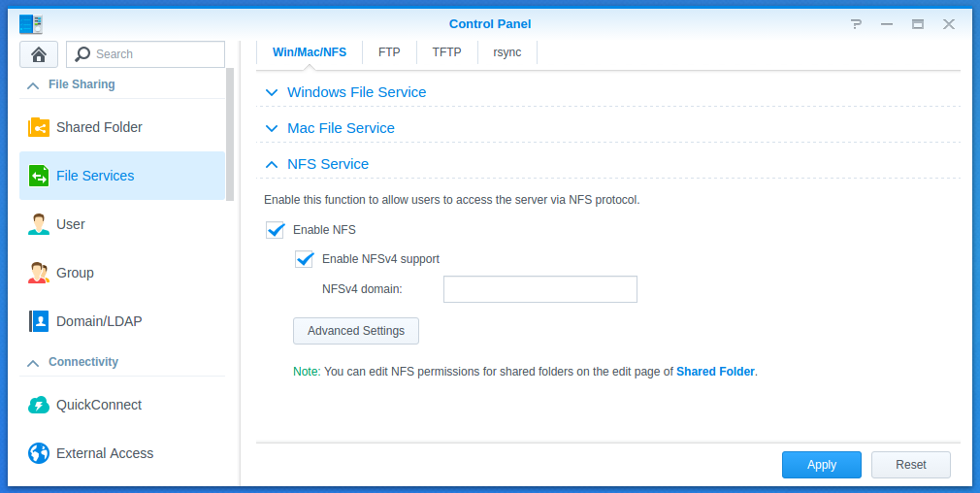Select External Access label in sidebar
This screenshot has height=493, width=980.
click(105, 453)
